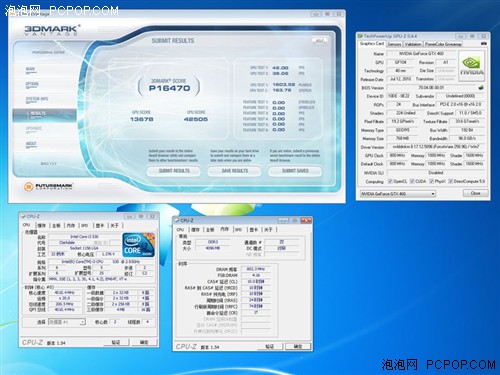500x375 pixels.
Task: Click 确定 button in right CPU-Z window
Action: point(298,347)
